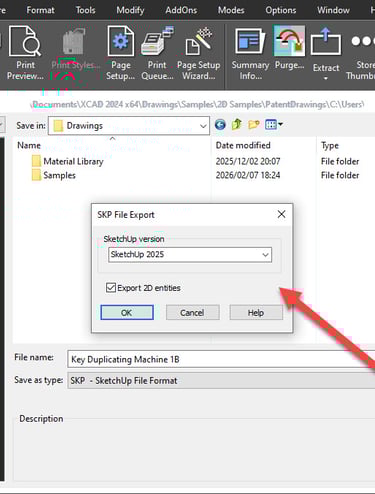Go up one folder level

point(237,125)
